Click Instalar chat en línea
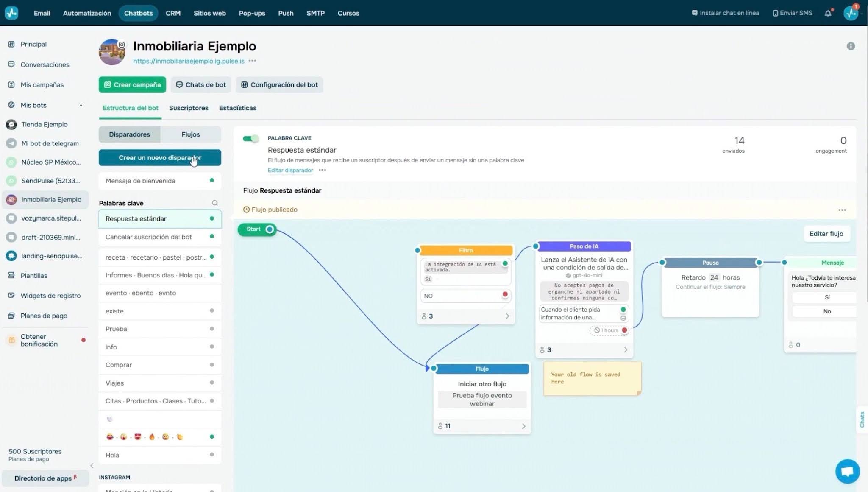The height and width of the screenshot is (492, 868). point(725,13)
